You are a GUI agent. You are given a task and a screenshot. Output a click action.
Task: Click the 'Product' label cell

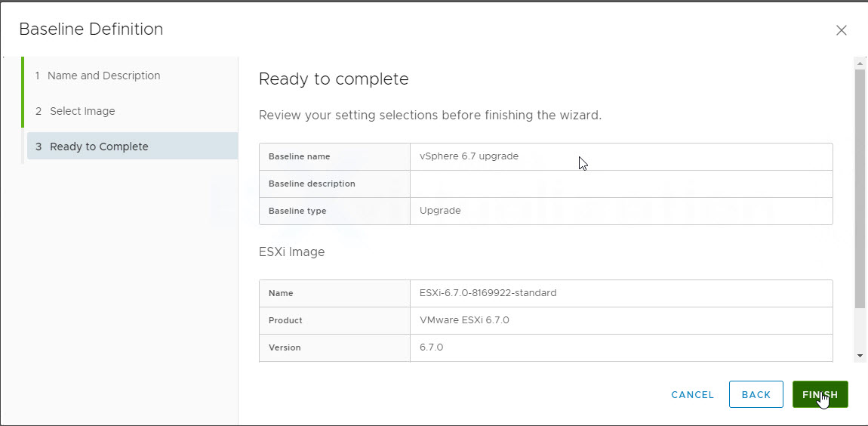[334, 321]
